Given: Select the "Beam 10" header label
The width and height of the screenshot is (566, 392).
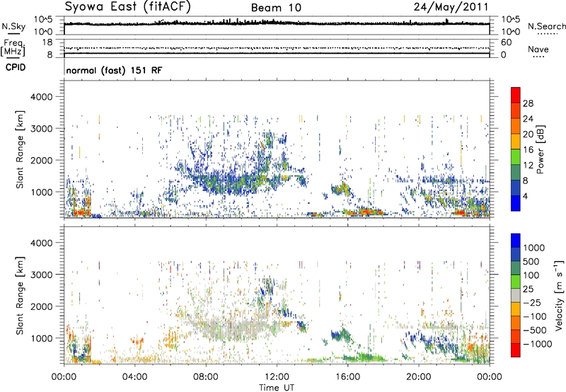Looking at the screenshot, I should click(x=276, y=8).
